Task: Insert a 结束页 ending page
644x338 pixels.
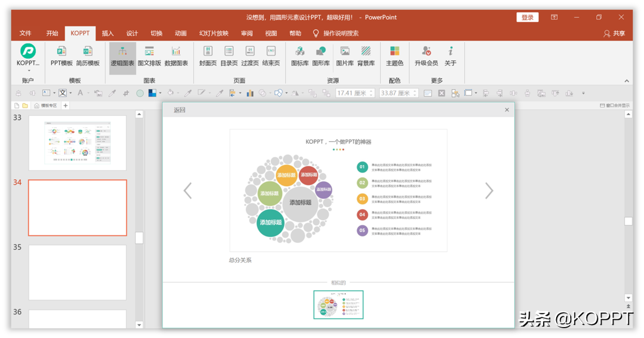Action: click(x=271, y=56)
